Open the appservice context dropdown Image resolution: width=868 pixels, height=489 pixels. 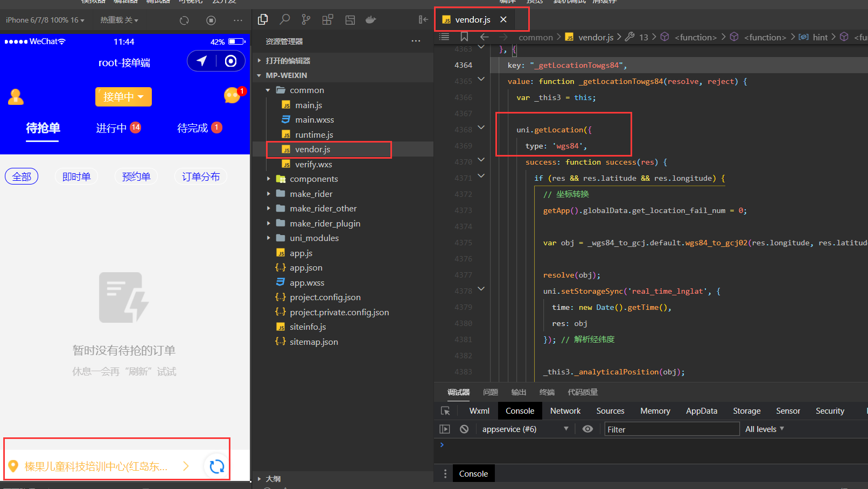(x=525, y=429)
